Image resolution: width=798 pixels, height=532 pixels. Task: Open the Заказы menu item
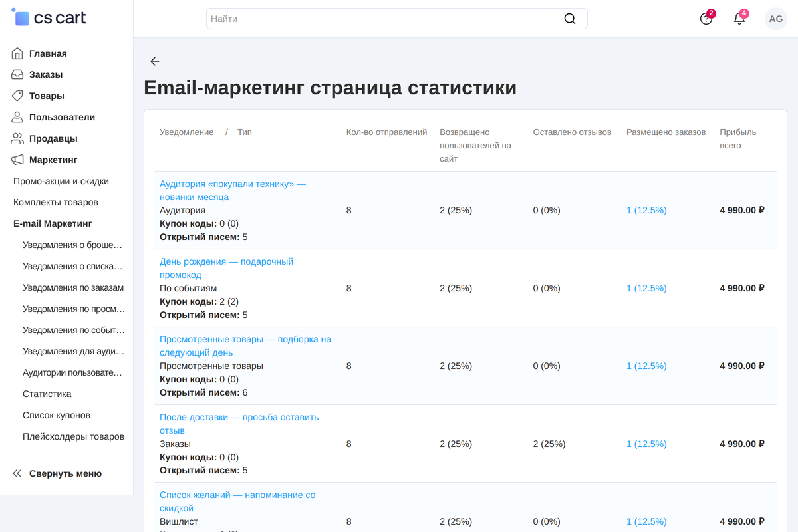tap(46, 74)
